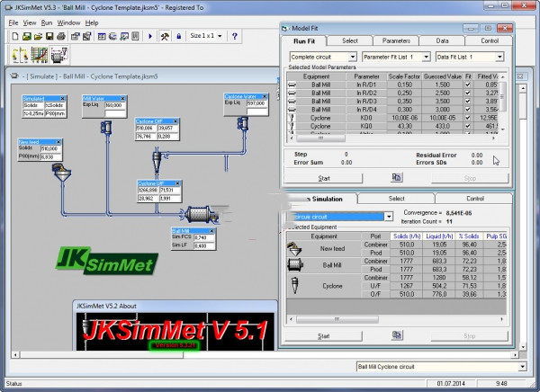Click Start button in Model Fit panel
Screen dimensions: 540x392
tap(324, 178)
